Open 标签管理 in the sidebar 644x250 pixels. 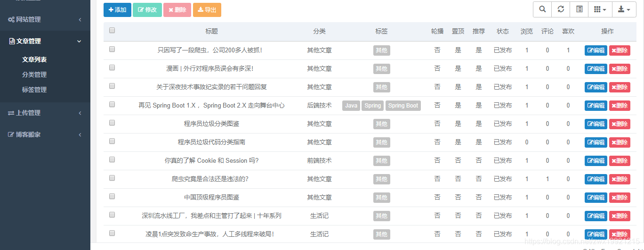tap(34, 90)
